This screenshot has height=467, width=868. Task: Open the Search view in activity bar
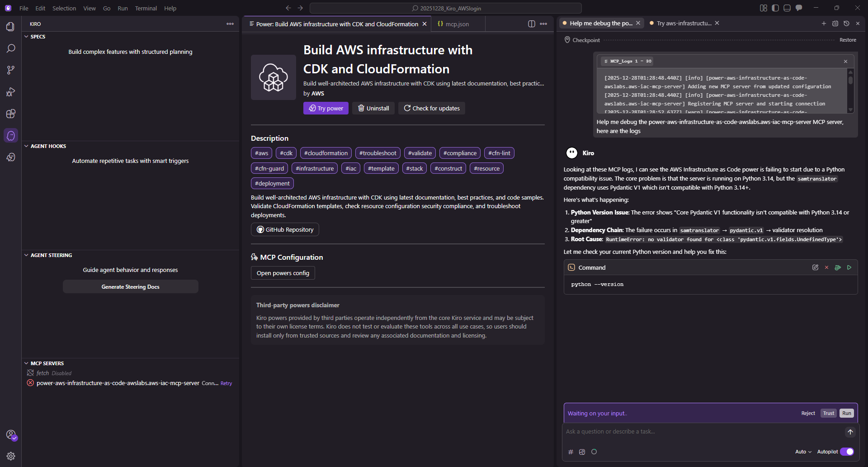[11, 48]
